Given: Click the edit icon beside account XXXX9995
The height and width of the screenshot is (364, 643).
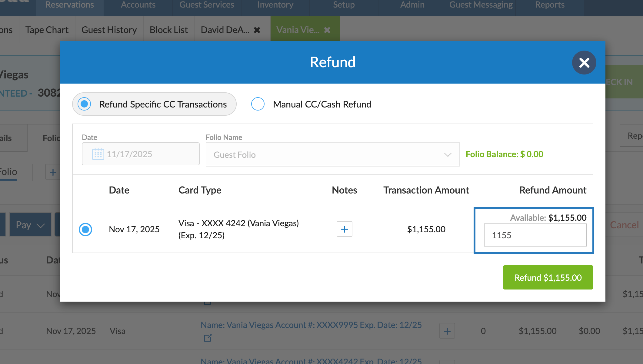Looking at the screenshot, I should point(208,338).
